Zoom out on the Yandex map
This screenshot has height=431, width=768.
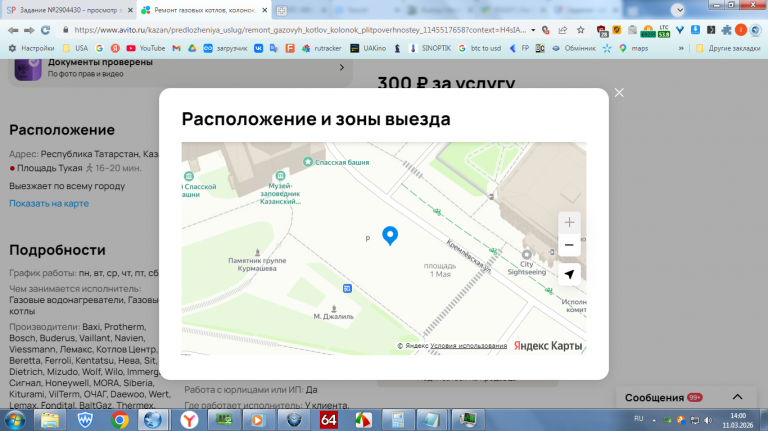click(x=569, y=245)
